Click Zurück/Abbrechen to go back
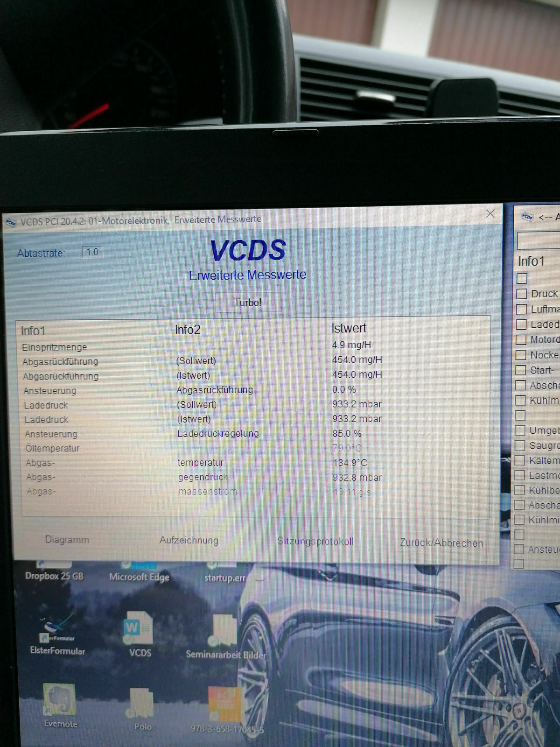Viewport: 560px width, 747px height. pyautogui.click(x=441, y=543)
